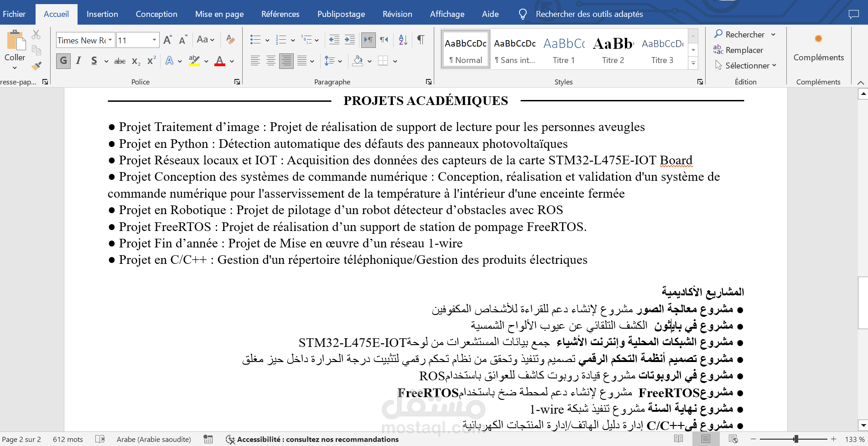Justify the paragraph text

point(302,61)
